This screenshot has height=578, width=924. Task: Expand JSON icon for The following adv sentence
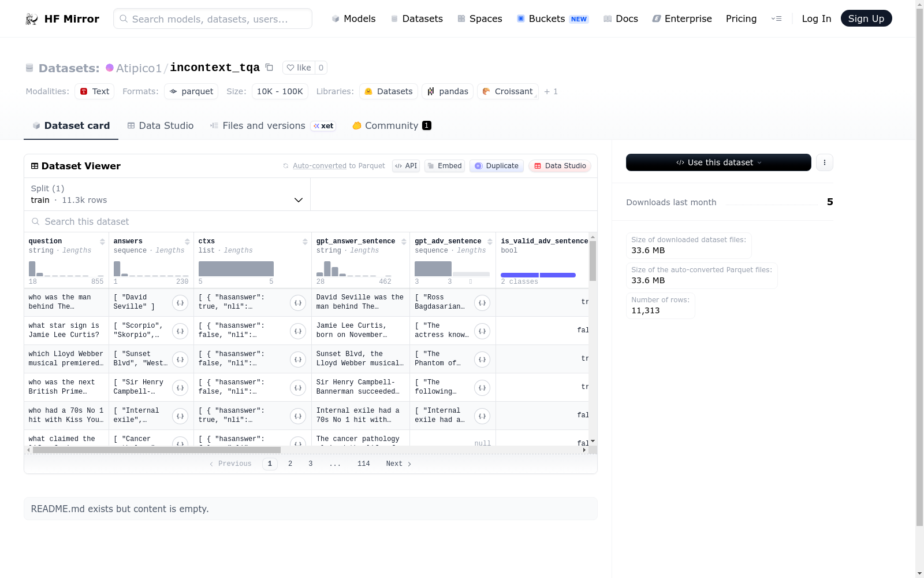[482, 387]
